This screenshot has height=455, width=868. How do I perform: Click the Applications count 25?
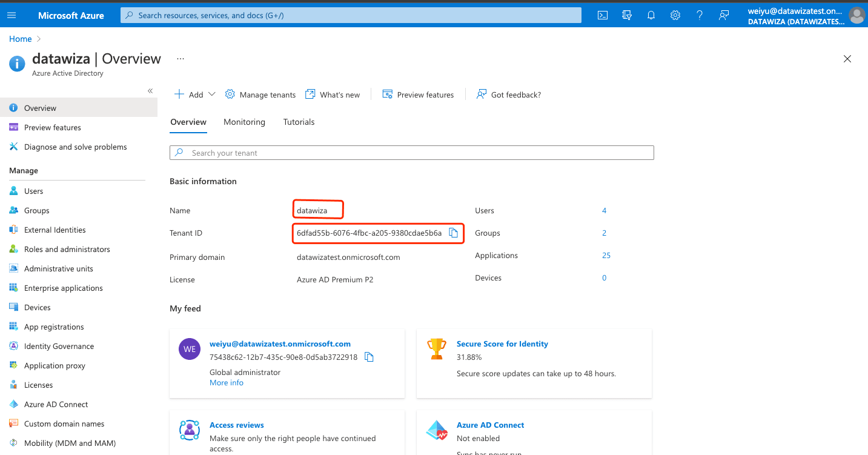tap(606, 255)
